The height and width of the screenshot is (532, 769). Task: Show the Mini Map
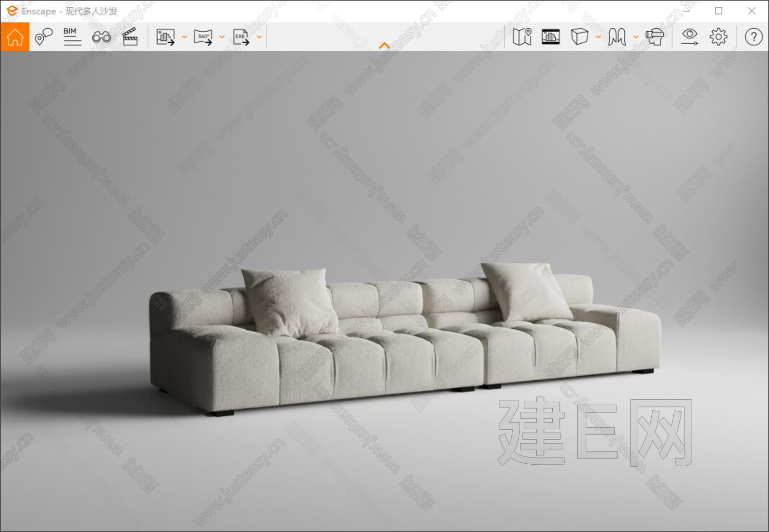tap(523, 37)
